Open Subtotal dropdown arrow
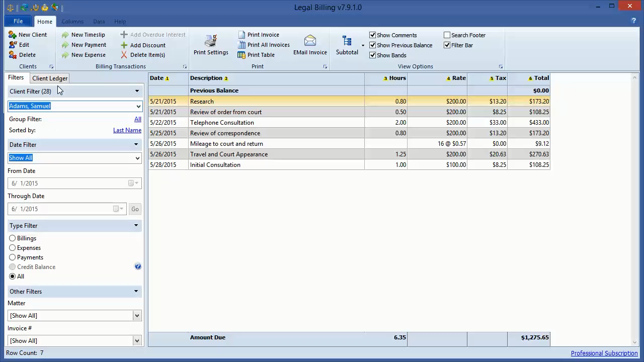This screenshot has width=644, height=362. 363,45
